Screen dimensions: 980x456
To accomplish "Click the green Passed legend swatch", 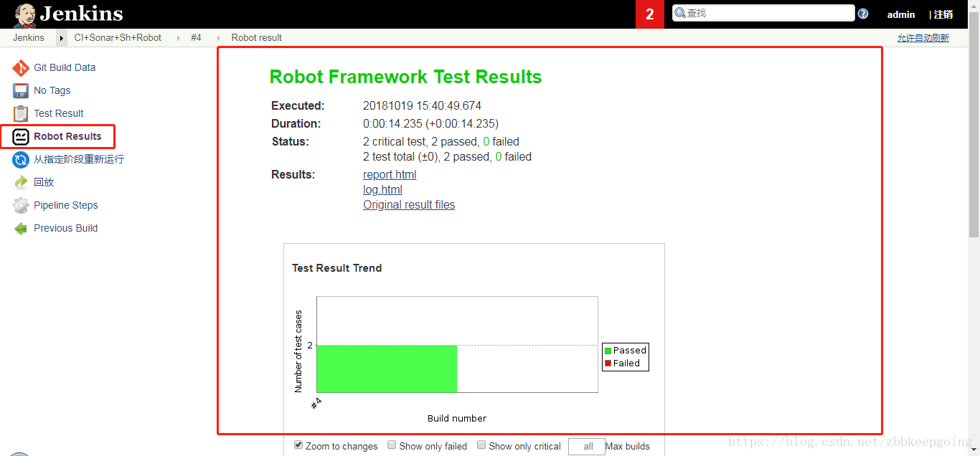I will click(608, 351).
